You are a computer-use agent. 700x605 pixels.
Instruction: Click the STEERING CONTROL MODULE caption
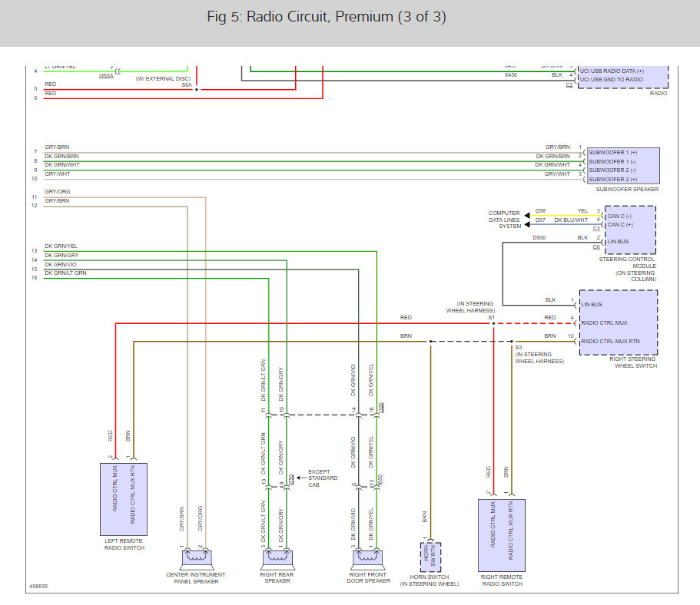point(628,269)
